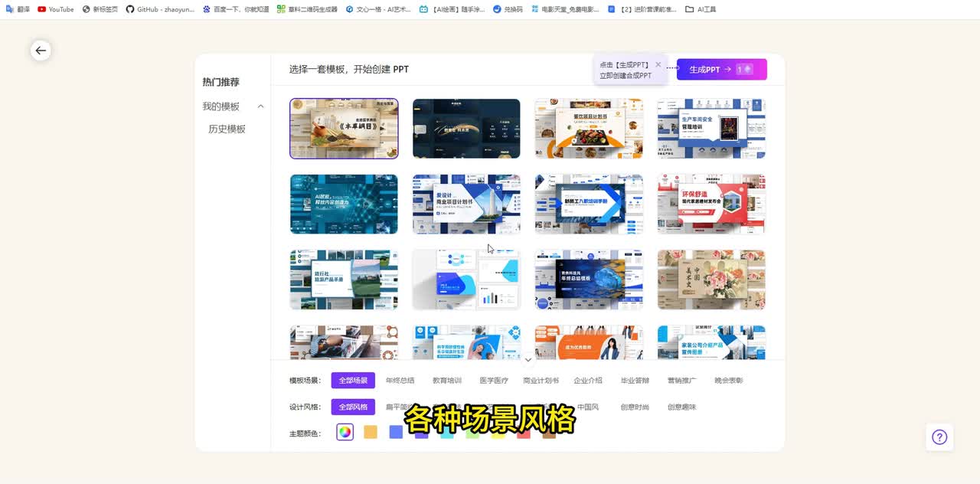Choose the yellow theme color swatch
This screenshot has width=980, height=484.
coord(371,432)
